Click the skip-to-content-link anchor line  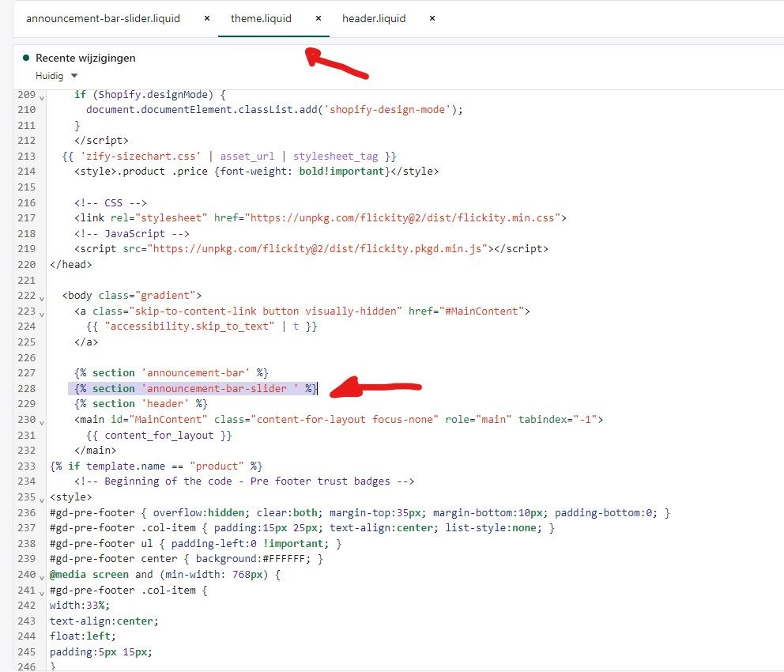coord(303,311)
